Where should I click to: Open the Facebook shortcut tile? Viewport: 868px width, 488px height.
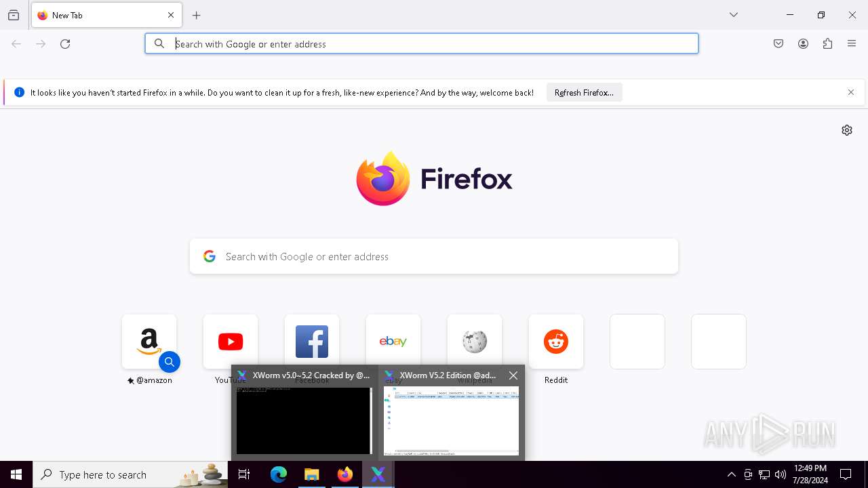[312, 342]
